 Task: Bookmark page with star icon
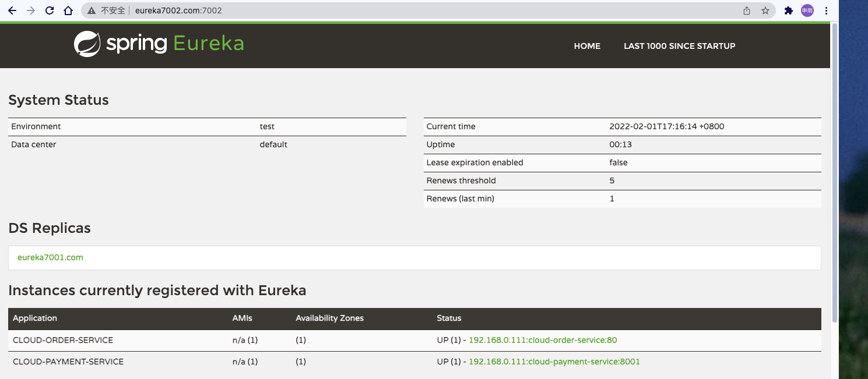(765, 10)
